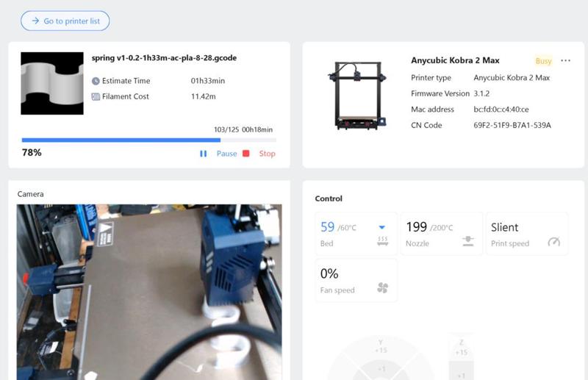The image size is (588, 380).
Task: Click the 199 nozzle temperature value
Action: [x=416, y=227]
